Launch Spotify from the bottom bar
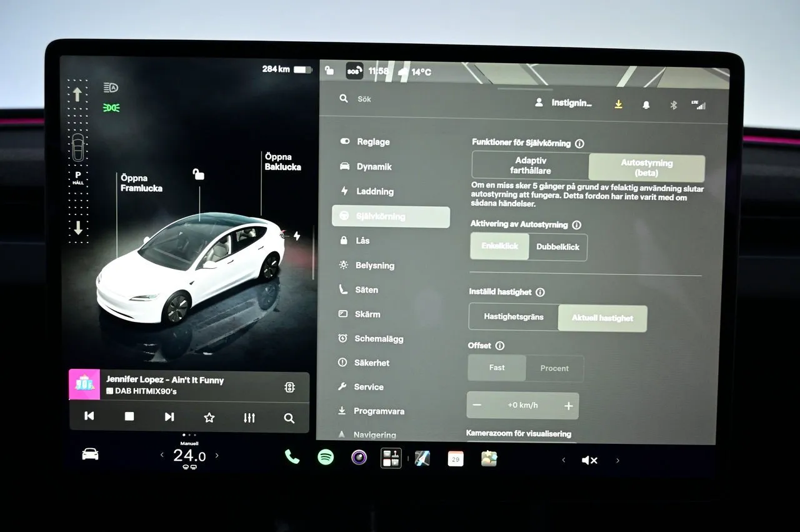This screenshot has height=532, width=800. 326,457
